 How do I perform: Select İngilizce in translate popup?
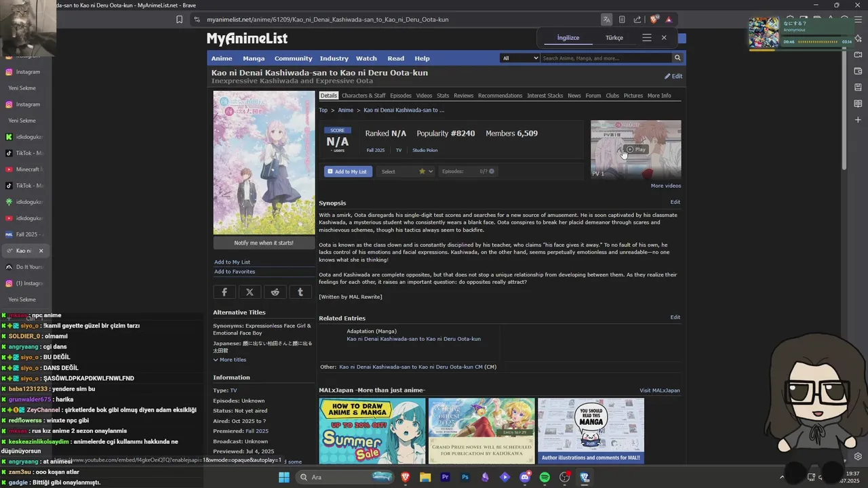568,38
